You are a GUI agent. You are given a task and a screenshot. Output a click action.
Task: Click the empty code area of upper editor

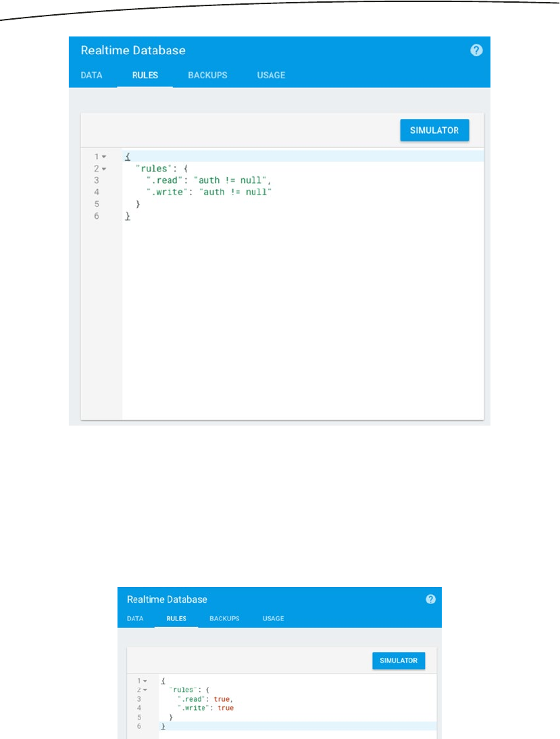coord(303,320)
